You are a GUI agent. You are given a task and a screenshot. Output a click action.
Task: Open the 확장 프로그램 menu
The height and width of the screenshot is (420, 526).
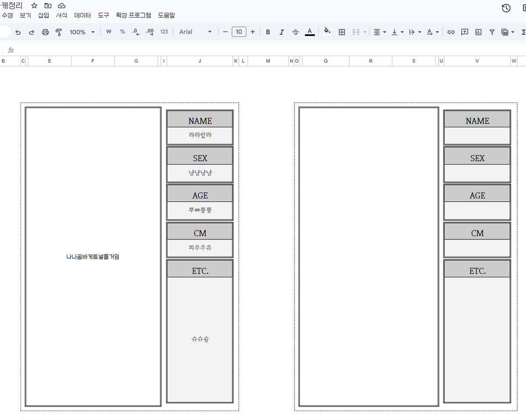[x=133, y=15]
